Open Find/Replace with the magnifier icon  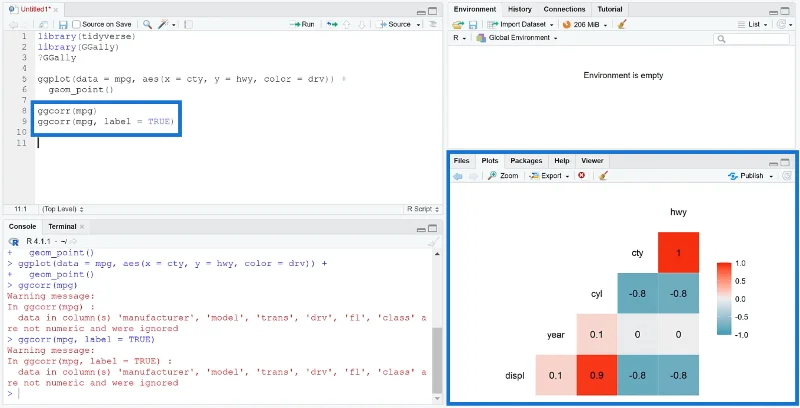pyautogui.click(x=147, y=24)
